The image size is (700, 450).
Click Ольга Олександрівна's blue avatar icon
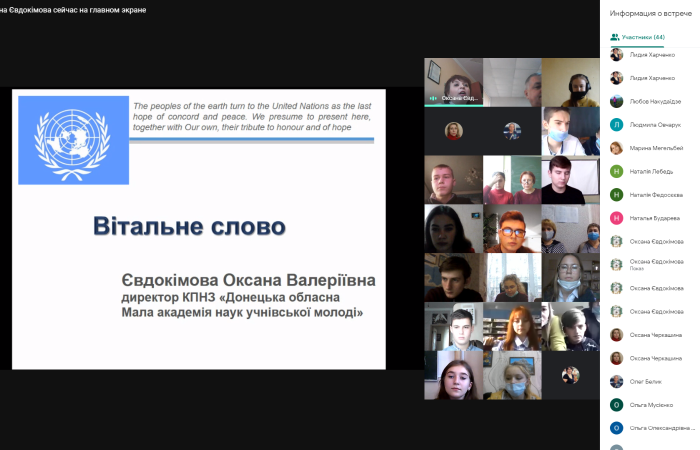(x=617, y=427)
